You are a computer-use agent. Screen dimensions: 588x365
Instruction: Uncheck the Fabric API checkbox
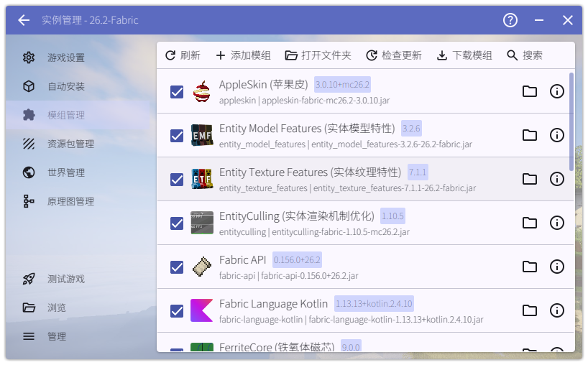(177, 267)
